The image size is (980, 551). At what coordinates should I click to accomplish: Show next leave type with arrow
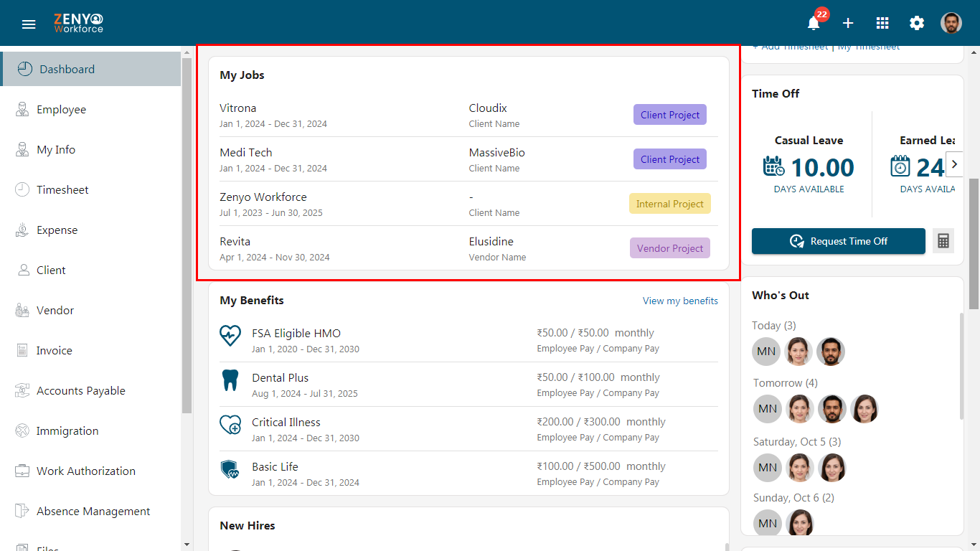pos(954,164)
